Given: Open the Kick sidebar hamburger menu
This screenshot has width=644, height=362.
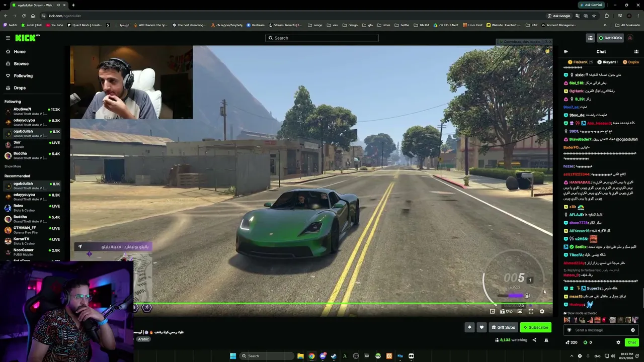Looking at the screenshot, I should pos(8,38).
